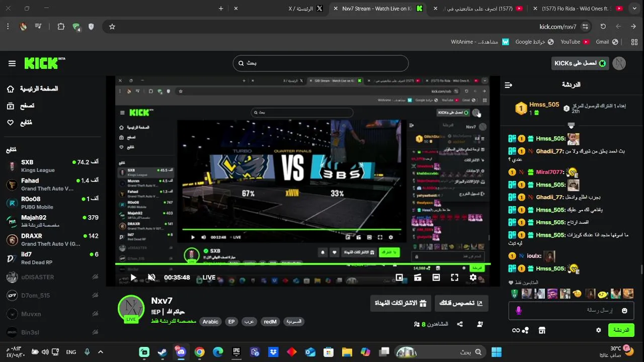The width and height of the screenshot is (644, 362).
Task: Select the السعودية tag
Action: [x=294, y=321]
